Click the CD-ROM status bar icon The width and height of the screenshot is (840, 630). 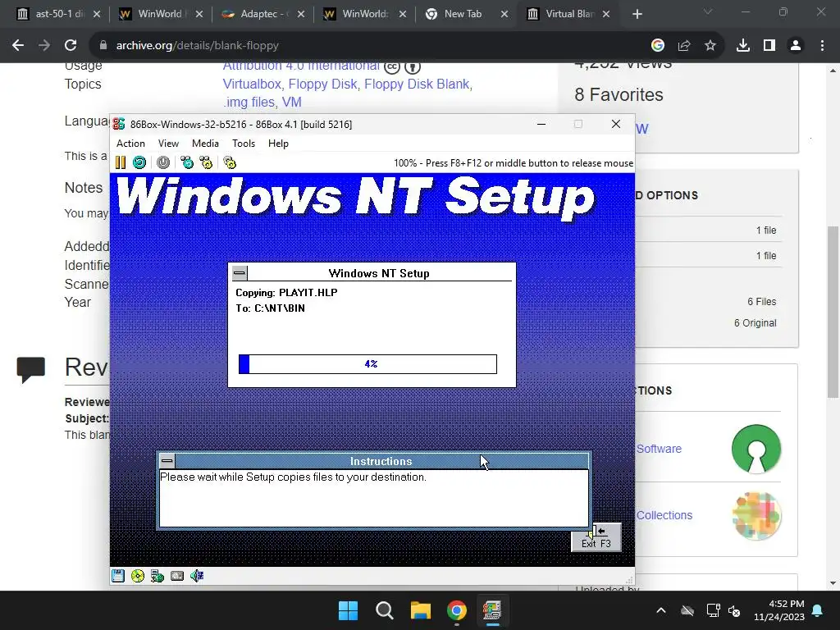(138, 576)
